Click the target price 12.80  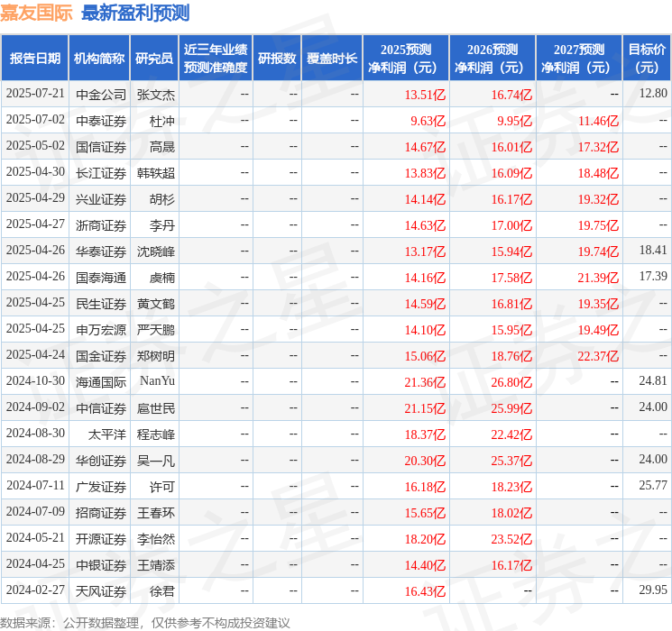(x=653, y=93)
